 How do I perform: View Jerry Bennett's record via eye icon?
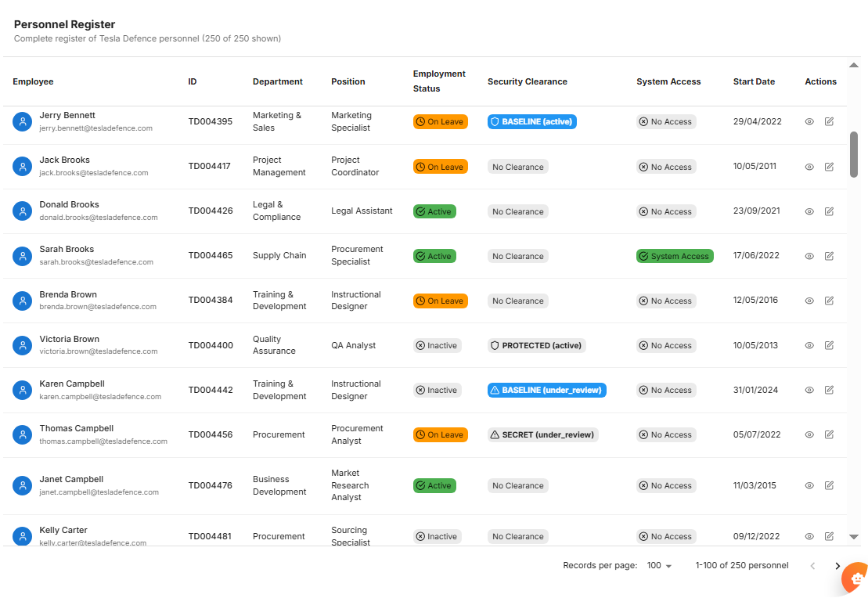pos(809,122)
